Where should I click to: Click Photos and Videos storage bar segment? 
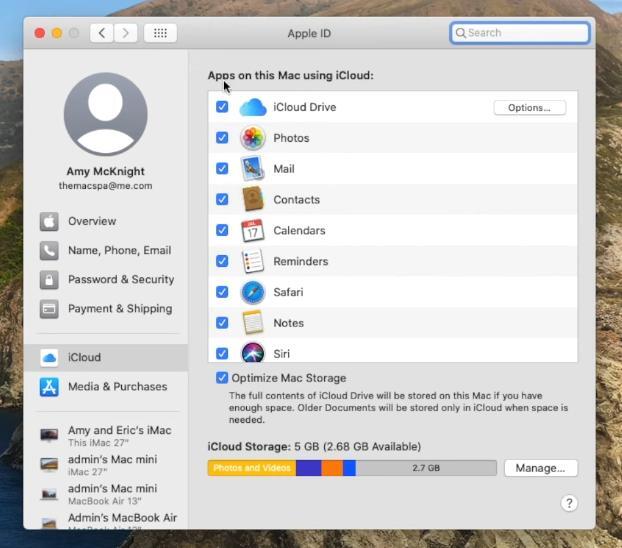pyautogui.click(x=251, y=468)
